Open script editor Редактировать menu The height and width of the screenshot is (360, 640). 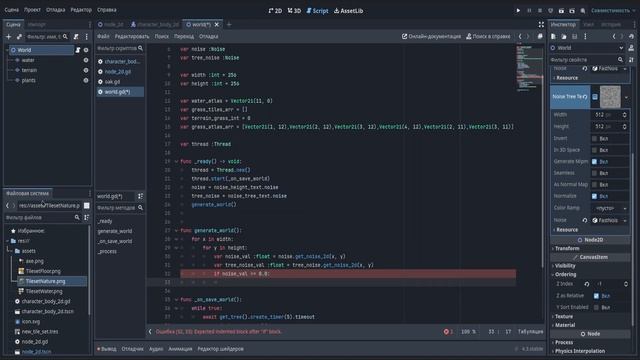tap(132, 36)
